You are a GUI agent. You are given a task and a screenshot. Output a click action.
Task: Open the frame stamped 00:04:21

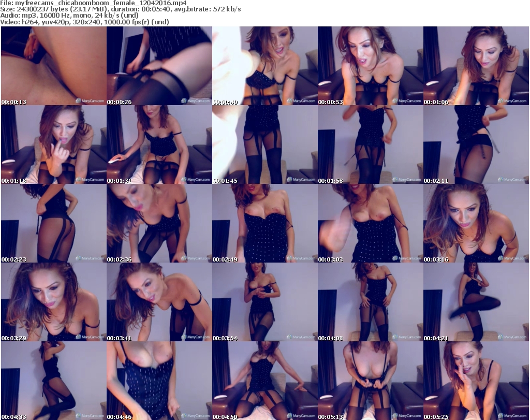476,302
